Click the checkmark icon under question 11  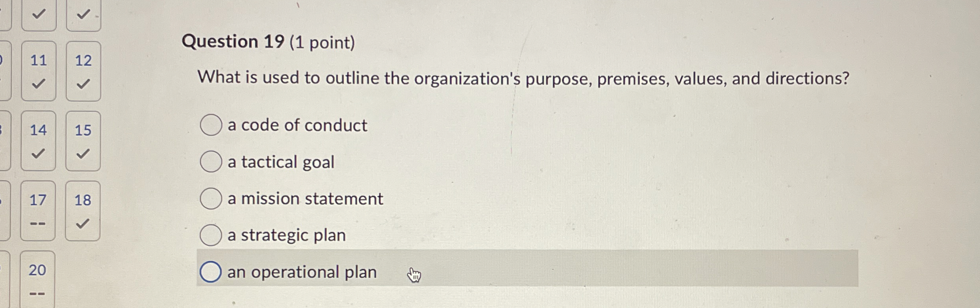tap(39, 84)
